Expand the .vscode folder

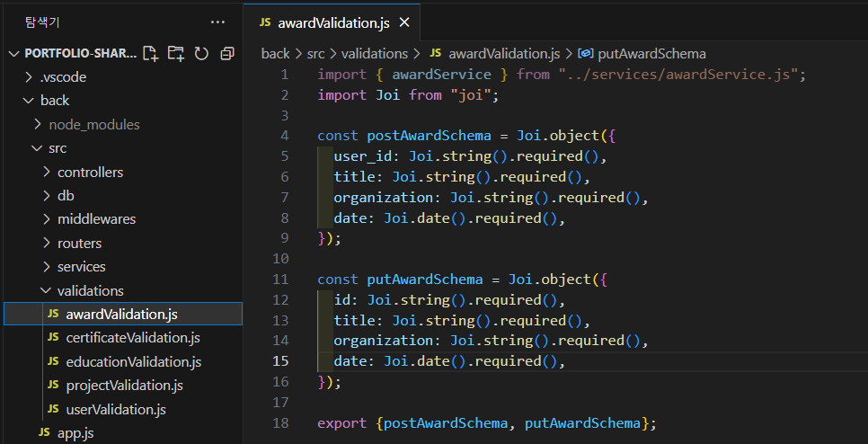pyautogui.click(x=29, y=77)
